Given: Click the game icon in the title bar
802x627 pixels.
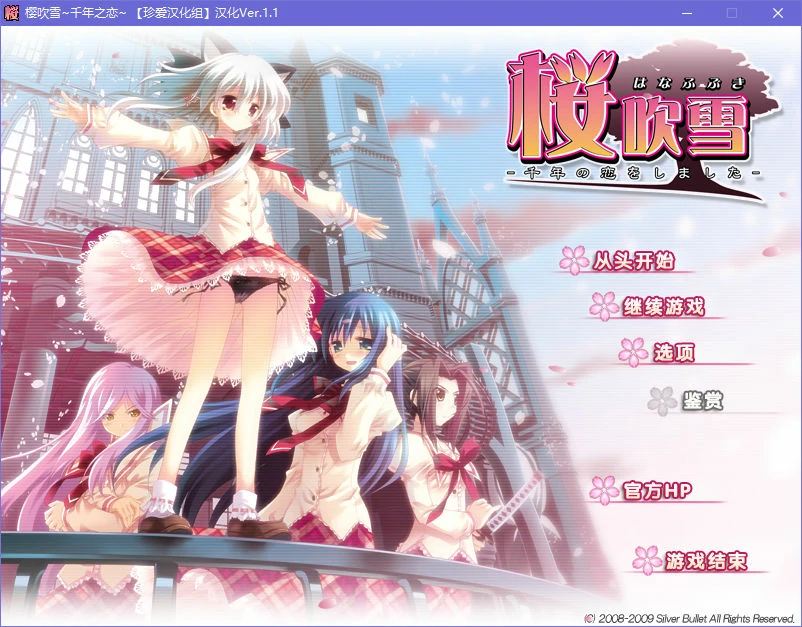Looking at the screenshot, I should [x=13, y=11].
